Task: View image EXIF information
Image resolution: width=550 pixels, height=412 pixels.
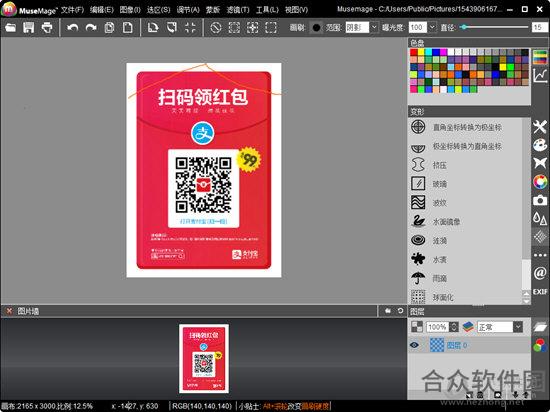Action: [540, 291]
